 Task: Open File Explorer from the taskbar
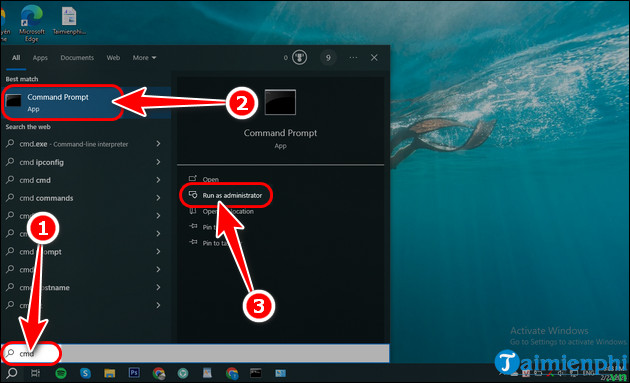click(x=109, y=373)
